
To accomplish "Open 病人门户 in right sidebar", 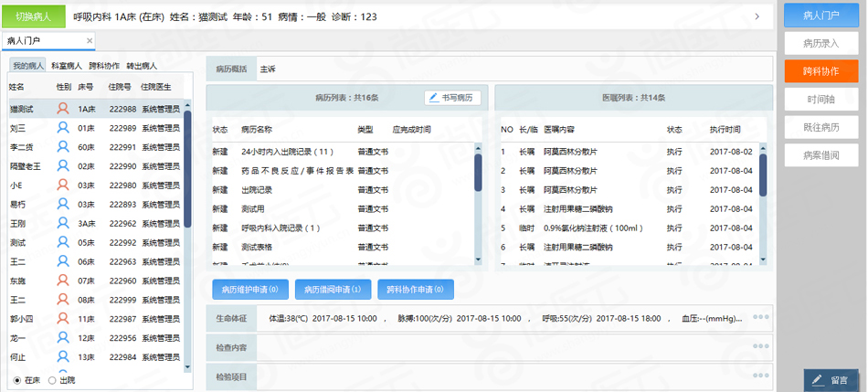I will click(x=821, y=15).
